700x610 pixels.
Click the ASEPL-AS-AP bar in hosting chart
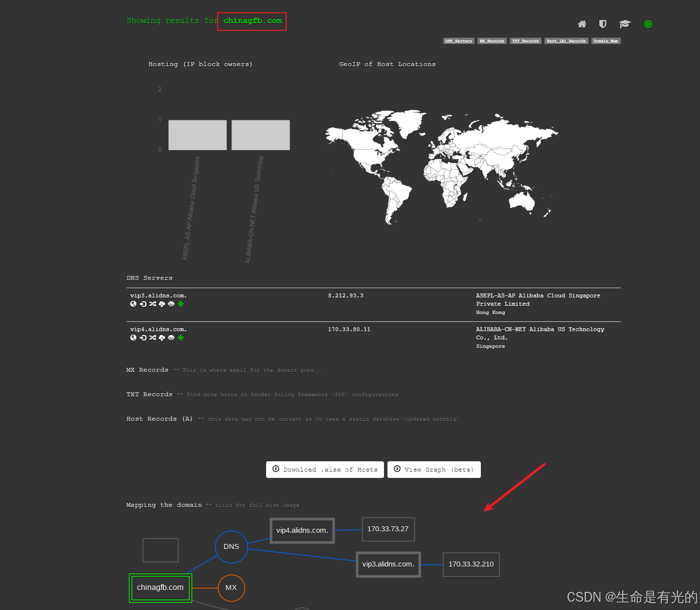click(x=198, y=135)
